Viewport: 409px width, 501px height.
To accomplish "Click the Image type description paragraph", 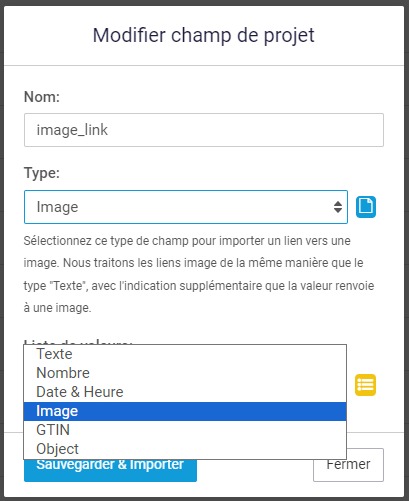I will 199,274.
